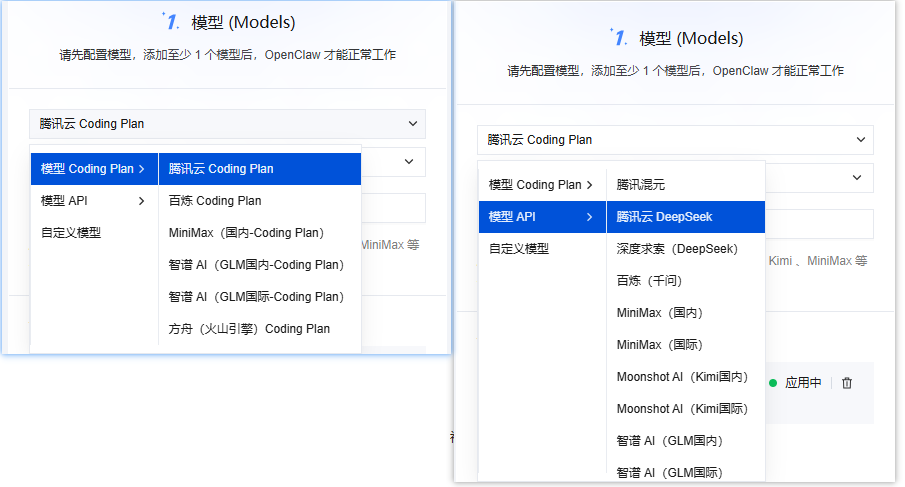Click the input field behind right menu
Image resolution: width=905 pixels, height=487 pixels.
point(819,224)
